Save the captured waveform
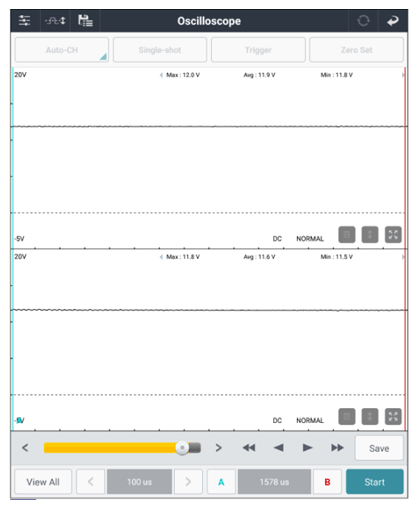Image resolution: width=418 pixels, height=509 pixels. 379,448
